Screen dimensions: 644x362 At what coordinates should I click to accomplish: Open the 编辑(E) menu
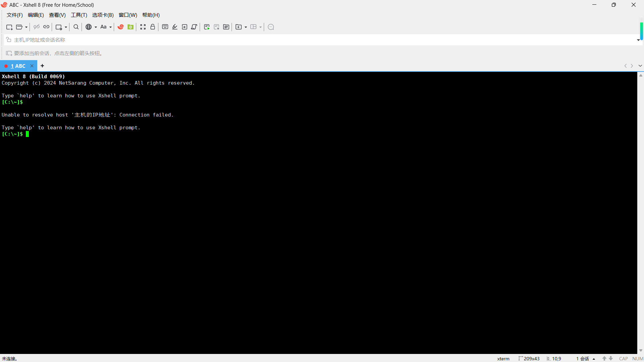pos(36,15)
